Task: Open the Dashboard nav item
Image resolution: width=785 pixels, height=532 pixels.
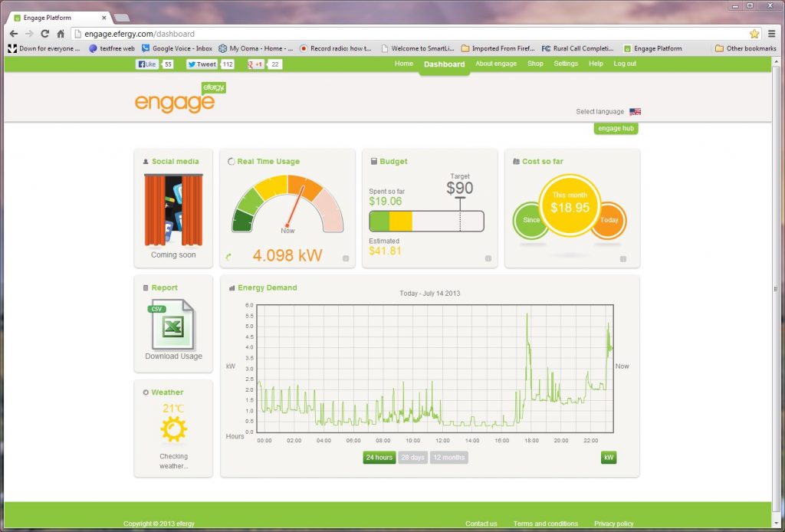Action: click(x=444, y=64)
